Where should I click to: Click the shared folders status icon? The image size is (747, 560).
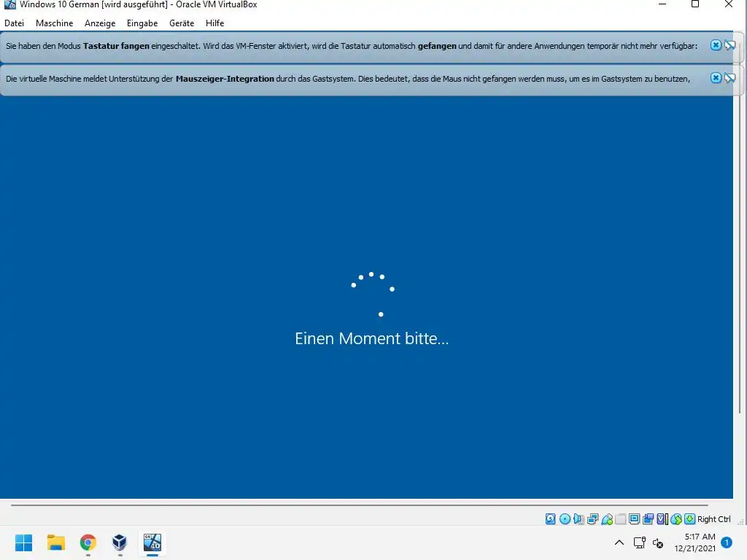(620, 519)
